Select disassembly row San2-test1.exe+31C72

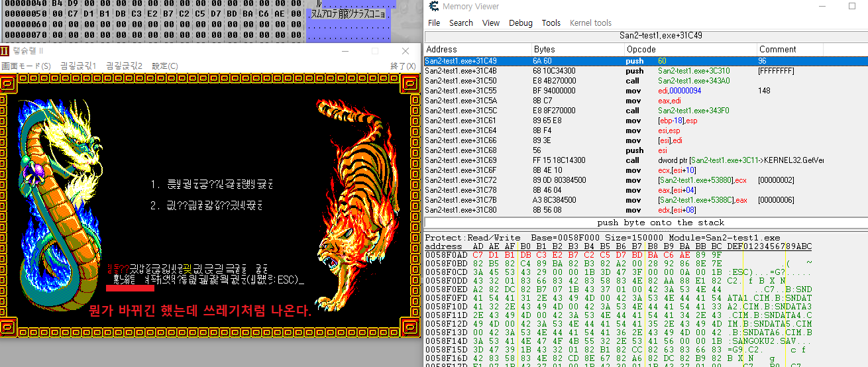coord(646,180)
